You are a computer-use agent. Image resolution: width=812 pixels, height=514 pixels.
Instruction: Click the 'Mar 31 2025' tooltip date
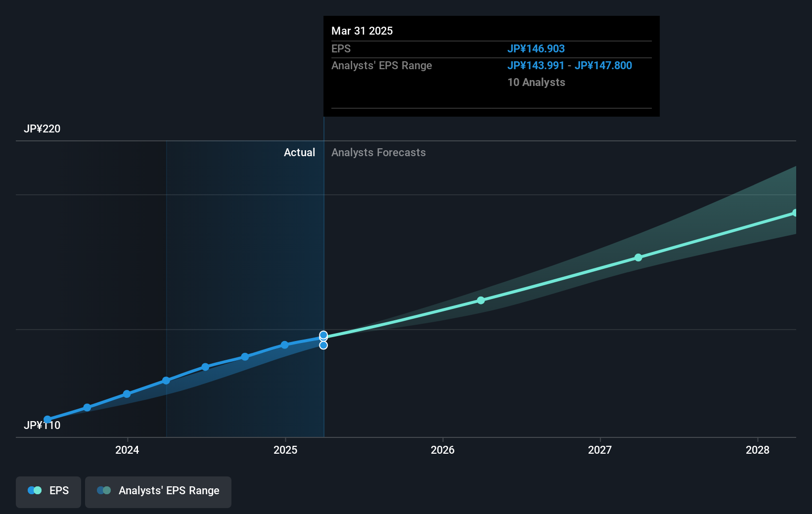[x=362, y=31]
